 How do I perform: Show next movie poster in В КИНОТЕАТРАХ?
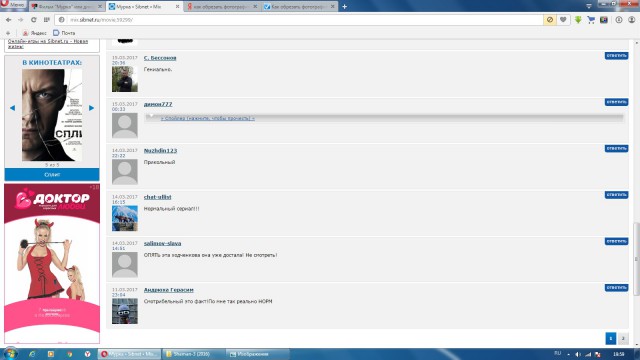(91, 108)
